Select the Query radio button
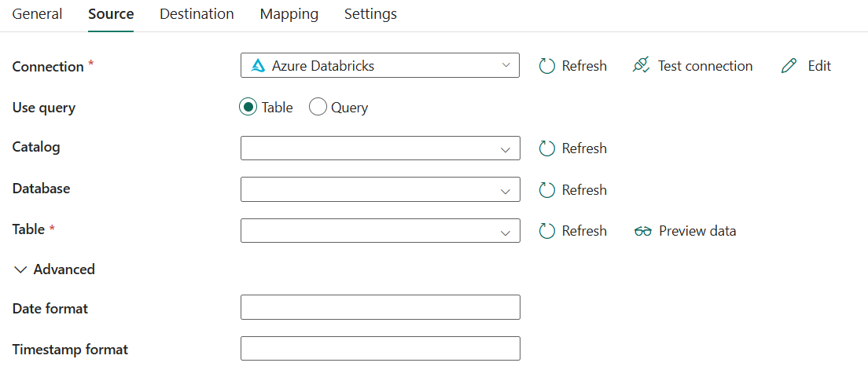The width and height of the screenshot is (868, 392). (318, 108)
